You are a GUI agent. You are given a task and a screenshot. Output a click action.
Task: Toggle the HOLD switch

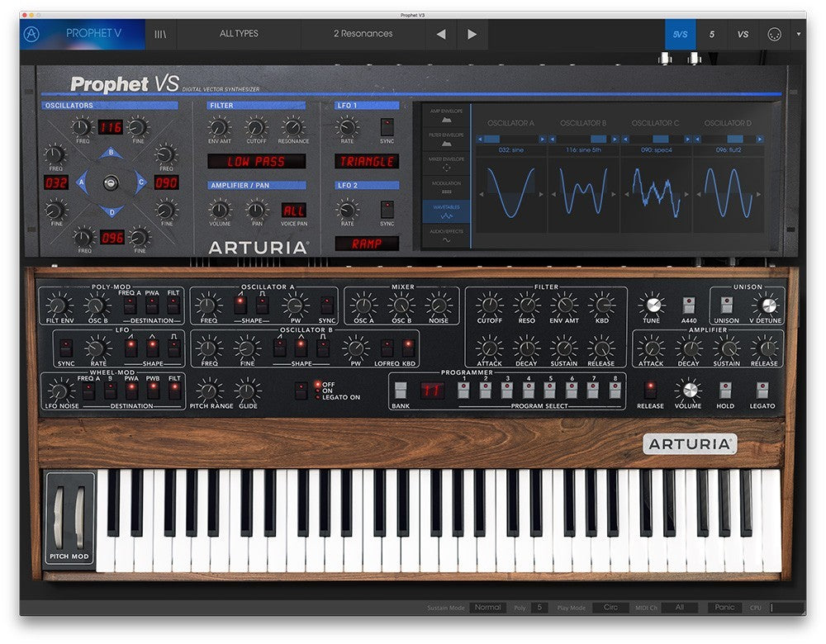point(725,391)
